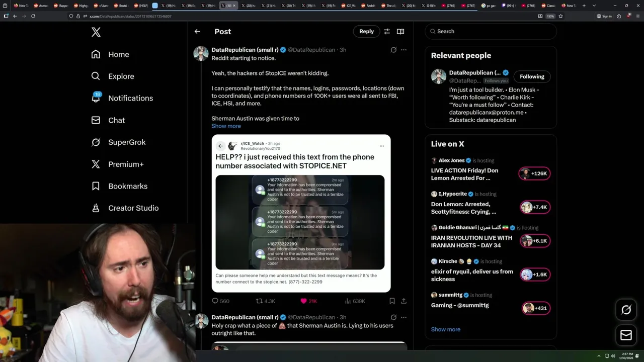Image resolution: width=644 pixels, height=362 pixels.
Task: Click DataRepublican avatar in Relevant people
Action: click(439, 76)
